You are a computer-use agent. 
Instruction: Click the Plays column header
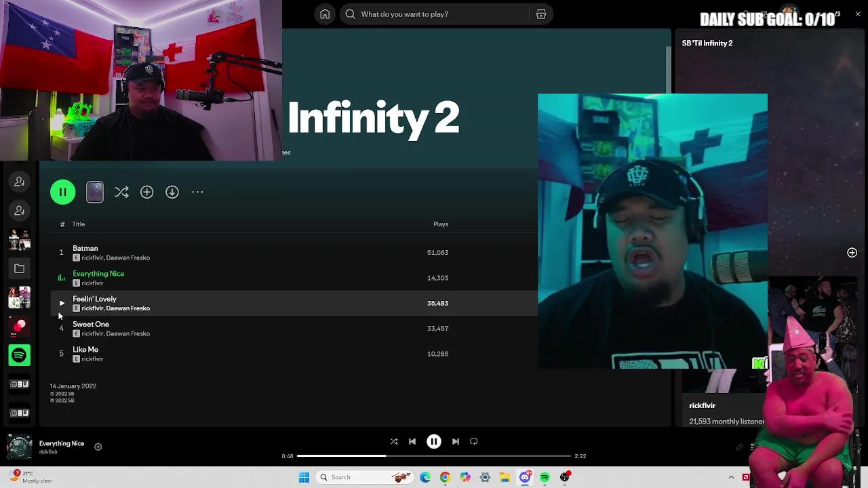(441, 224)
